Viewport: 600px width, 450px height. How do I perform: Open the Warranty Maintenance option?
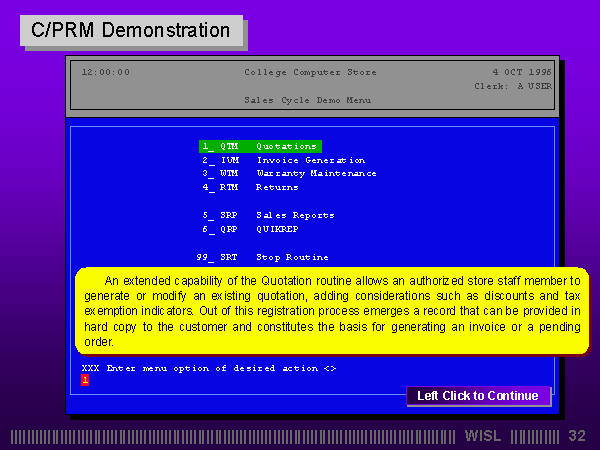pos(289,173)
